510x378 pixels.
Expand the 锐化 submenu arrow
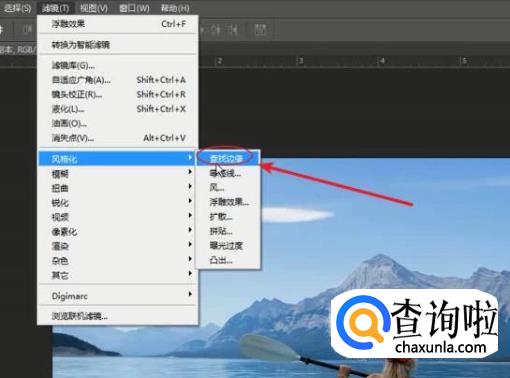coord(190,201)
